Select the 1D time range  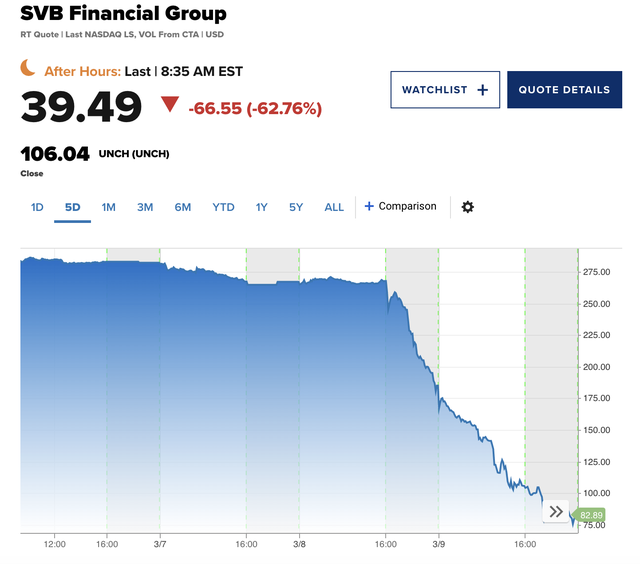[37, 207]
